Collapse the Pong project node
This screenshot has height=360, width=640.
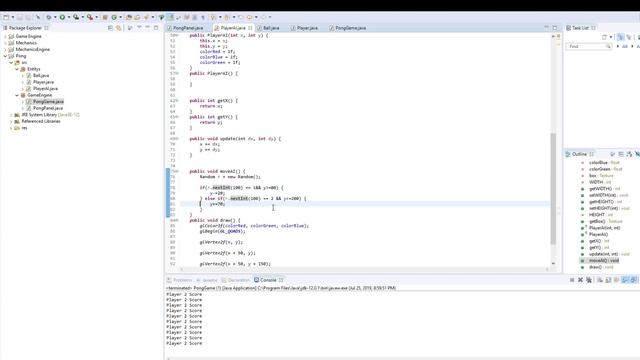(x=5, y=56)
